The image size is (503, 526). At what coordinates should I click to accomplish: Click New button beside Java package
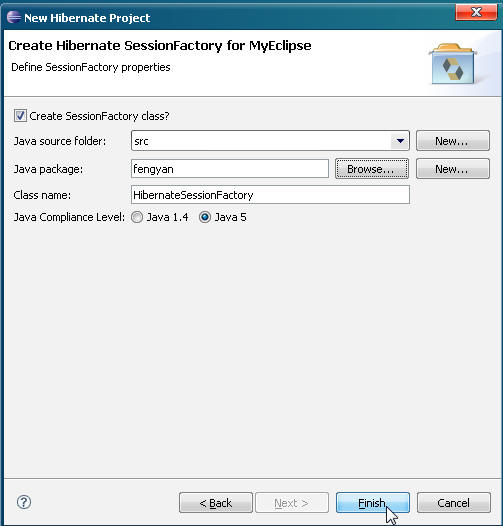pyautogui.click(x=453, y=169)
